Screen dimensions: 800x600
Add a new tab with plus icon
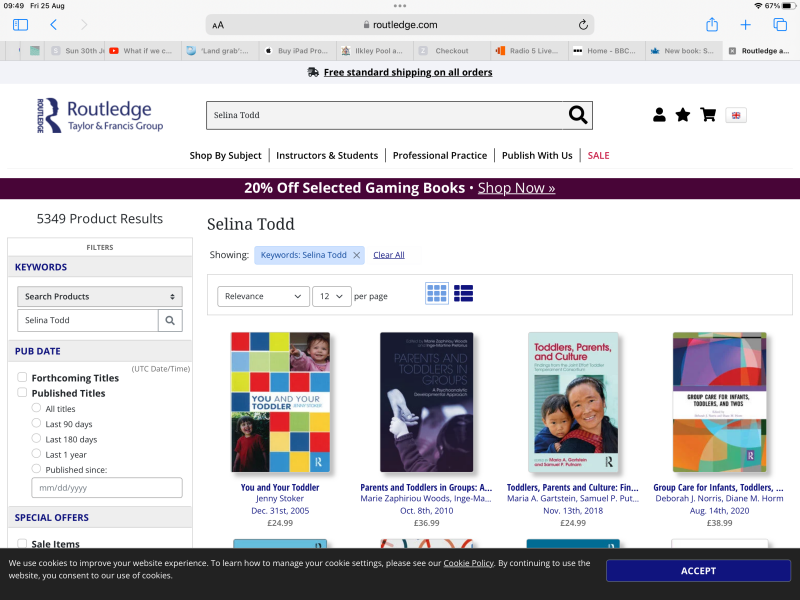[x=745, y=24]
